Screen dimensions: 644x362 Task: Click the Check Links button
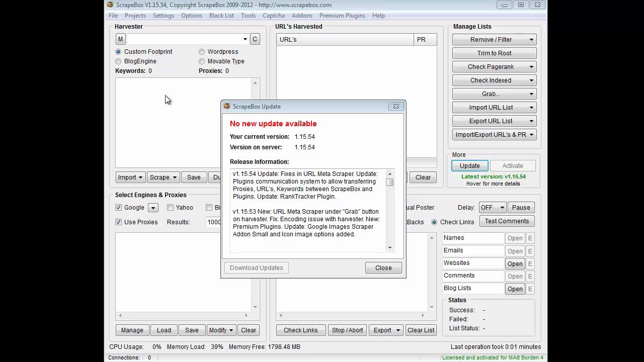coord(300,330)
